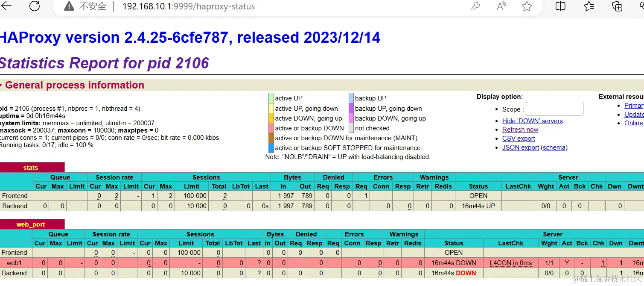Open the schema link
The width and height of the screenshot is (644, 286).
554,147
